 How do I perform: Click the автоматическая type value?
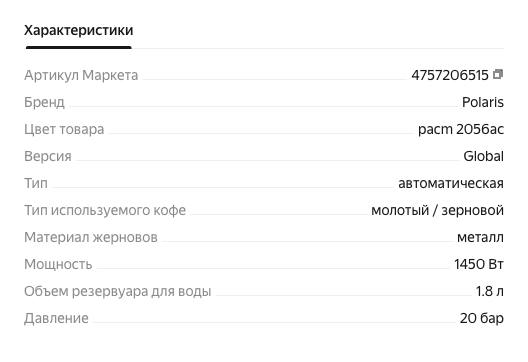[x=451, y=184]
